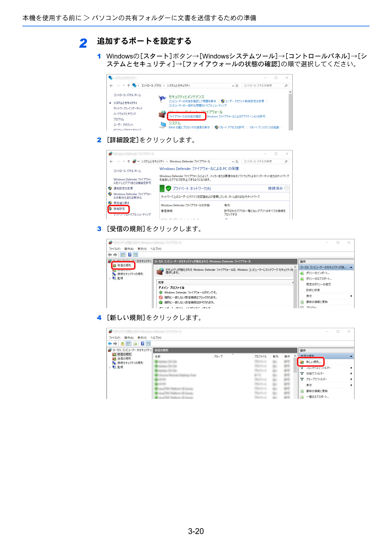Click export list icon in 受信の規則 console toolbar

coord(135,344)
